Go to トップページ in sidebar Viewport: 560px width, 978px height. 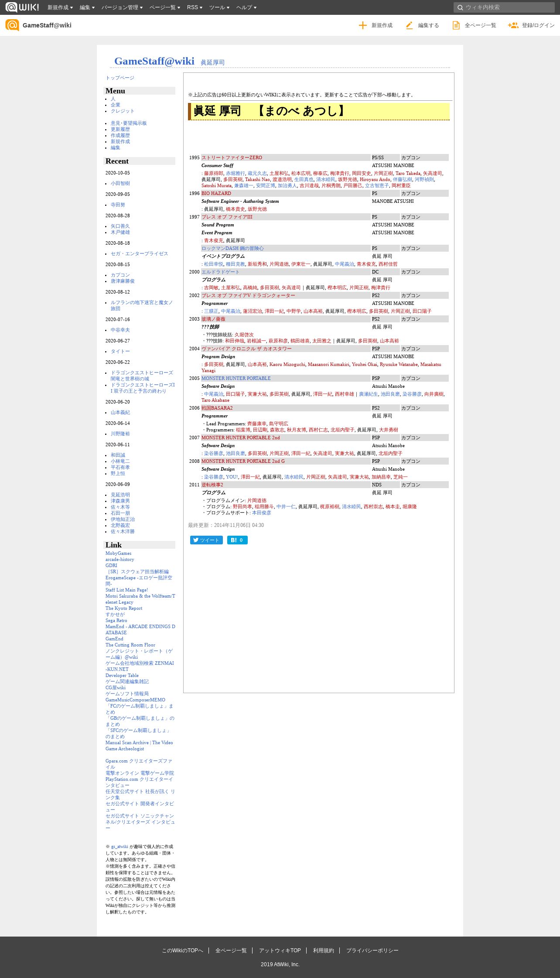120,78
